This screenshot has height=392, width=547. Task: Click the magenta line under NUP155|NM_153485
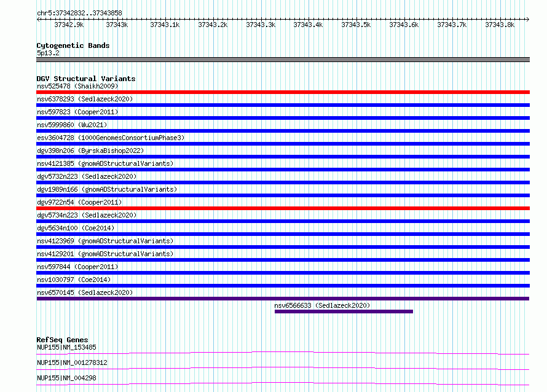coord(283,353)
